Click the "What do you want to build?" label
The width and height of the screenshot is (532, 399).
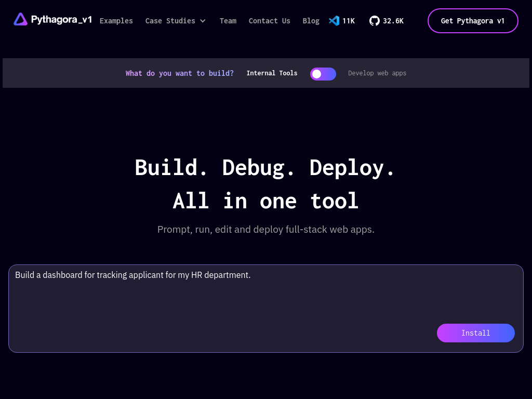(180, 73)
